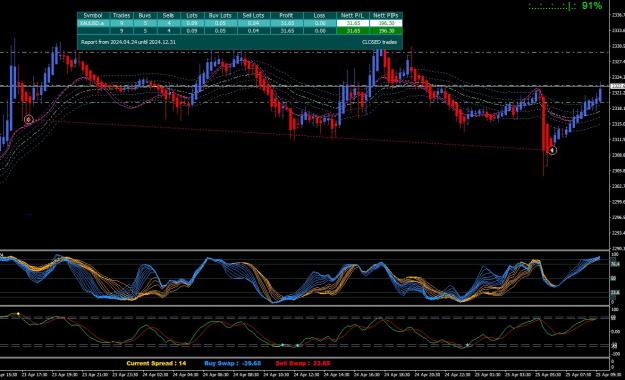Click the Report from 2024.04.24 date text

tap(128, 42)
